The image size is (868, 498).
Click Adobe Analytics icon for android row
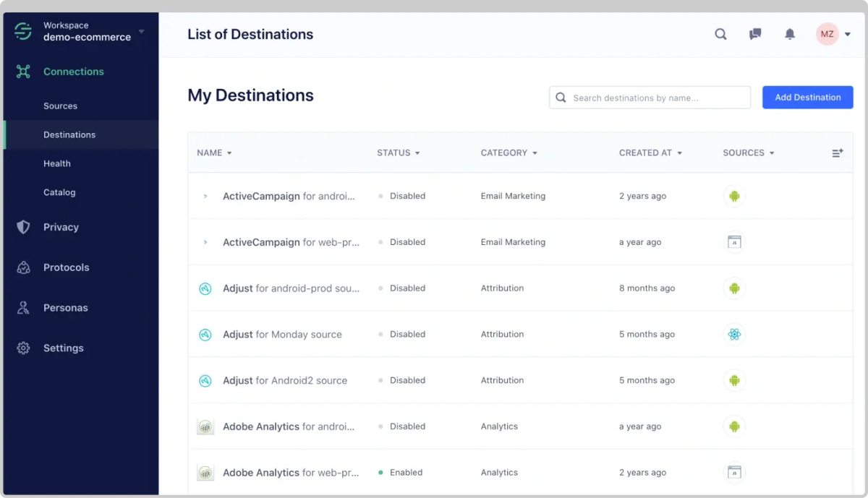coord(205,426)
